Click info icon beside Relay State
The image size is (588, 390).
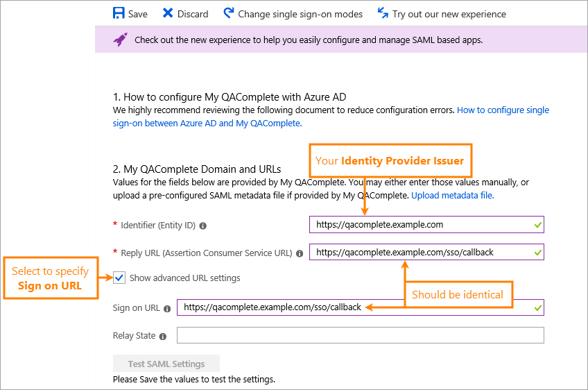163,337
